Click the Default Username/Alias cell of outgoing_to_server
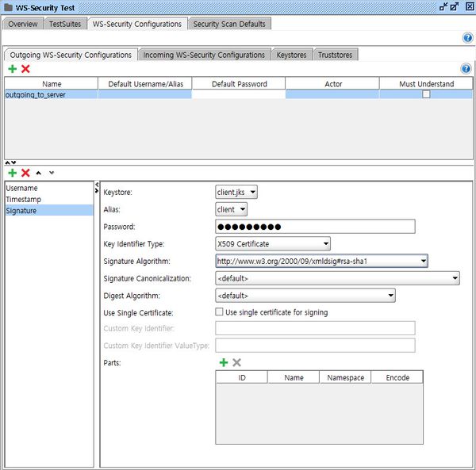Image resolution: width=476 pixels, height=470 pixels. pyautogui.click(x=145, y=94)
